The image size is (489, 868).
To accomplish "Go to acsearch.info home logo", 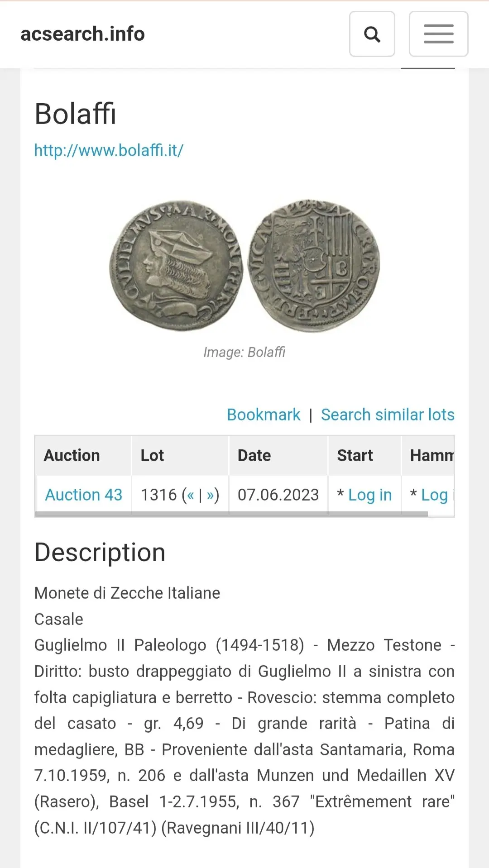I will [x=82, y=34].
